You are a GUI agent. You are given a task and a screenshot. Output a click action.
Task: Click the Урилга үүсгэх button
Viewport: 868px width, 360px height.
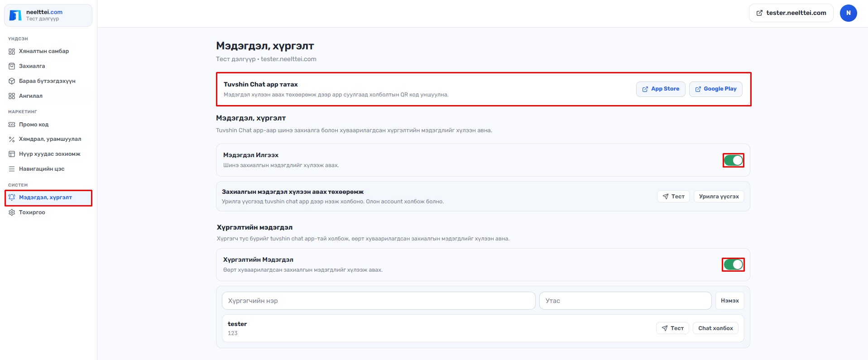coord(719,197)
